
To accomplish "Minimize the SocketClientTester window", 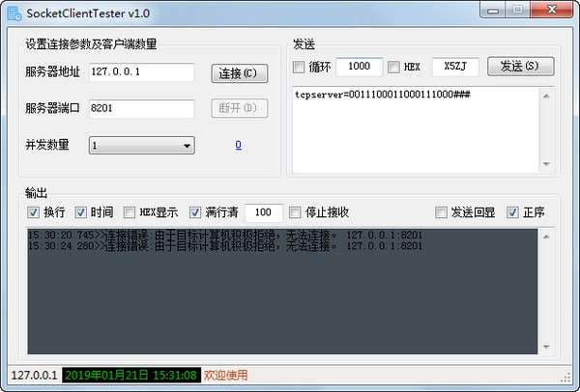I will coord(492,11).
